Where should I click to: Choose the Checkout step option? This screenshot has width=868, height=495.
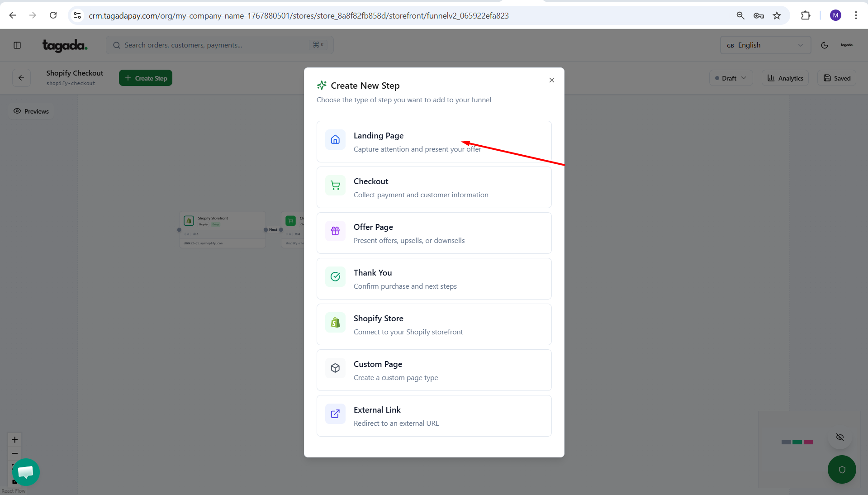[x=433, y=187]
